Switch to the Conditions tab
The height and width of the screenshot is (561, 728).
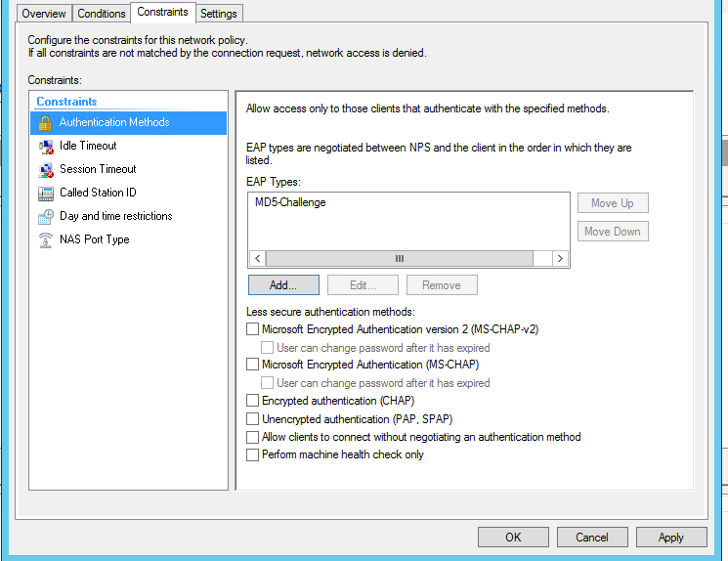102,14
